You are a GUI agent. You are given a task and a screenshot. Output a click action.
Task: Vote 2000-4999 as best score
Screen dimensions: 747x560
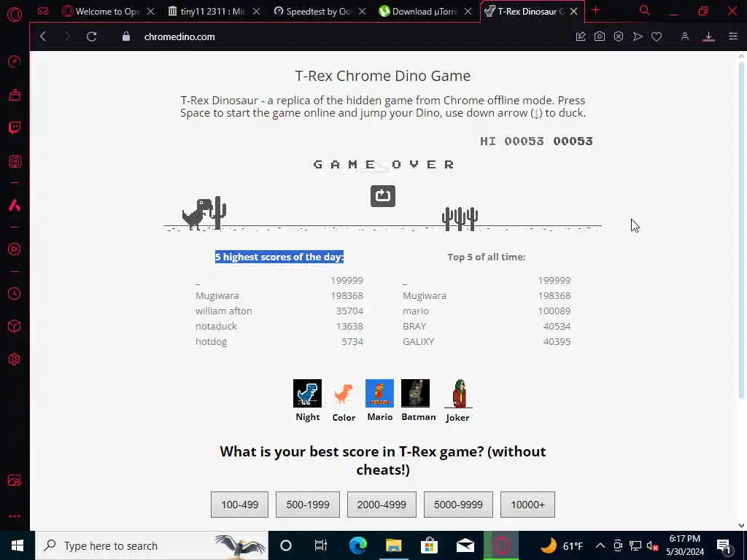(x=382, y=505)
